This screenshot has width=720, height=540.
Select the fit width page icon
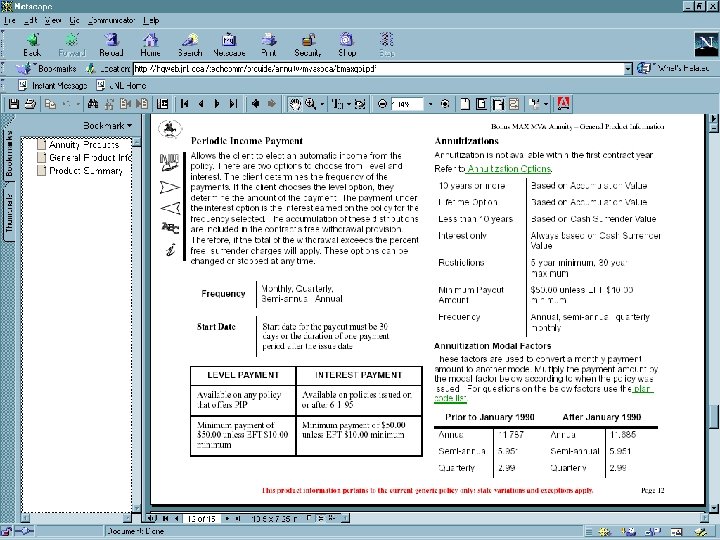(x=498, y=104)
